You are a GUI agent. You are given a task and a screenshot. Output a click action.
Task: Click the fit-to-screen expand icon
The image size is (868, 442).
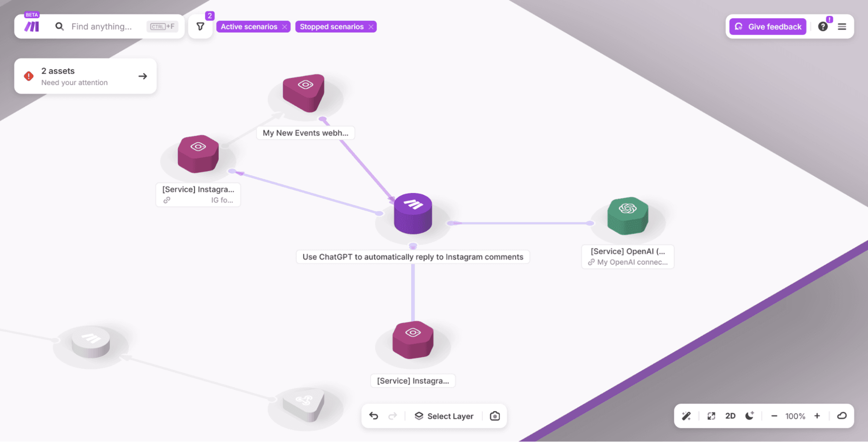tap(711, 416)
